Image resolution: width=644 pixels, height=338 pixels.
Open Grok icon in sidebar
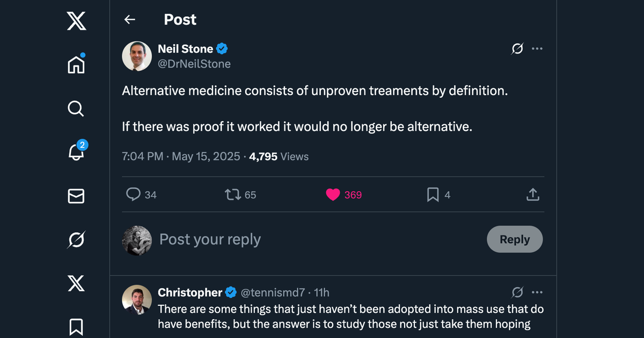click(76, 239)
